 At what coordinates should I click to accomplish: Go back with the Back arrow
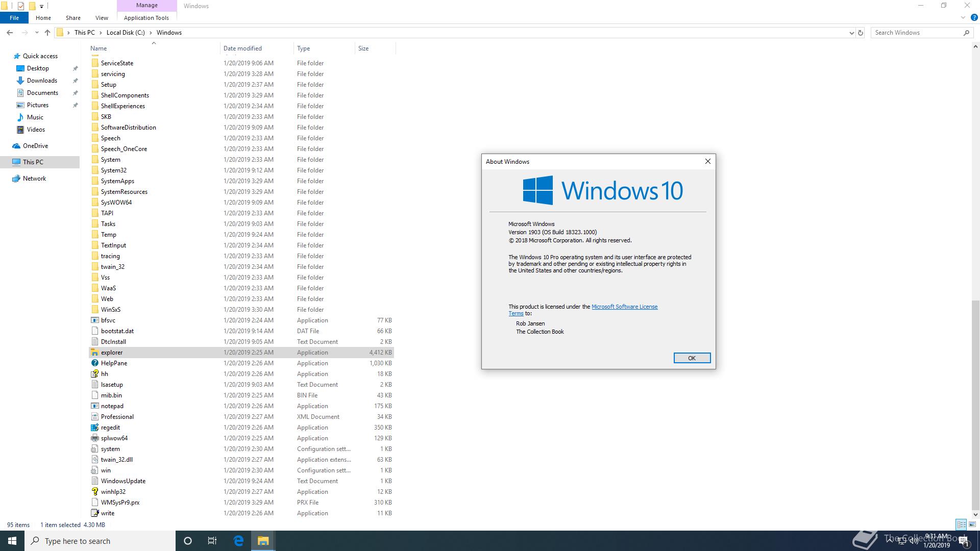click(x=10, y=33)
